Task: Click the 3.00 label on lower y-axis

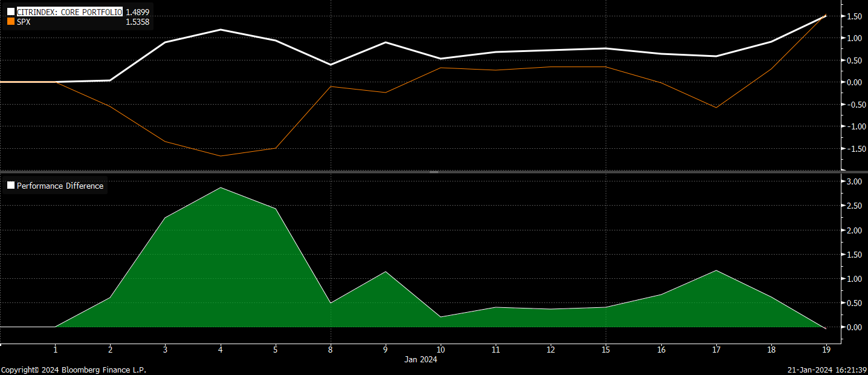Action: point(854,181)
